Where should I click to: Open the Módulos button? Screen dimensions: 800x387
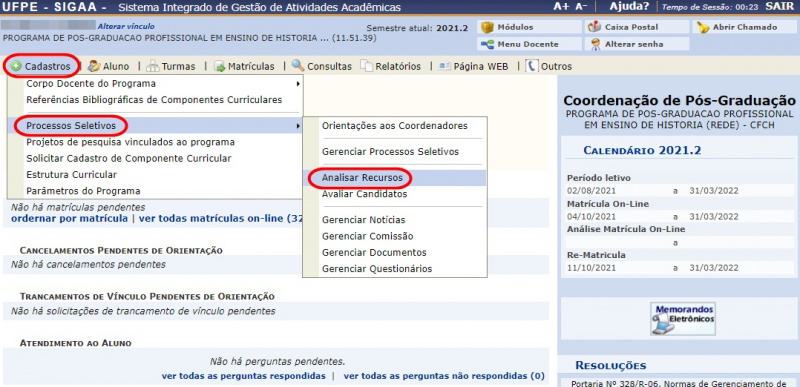[530, 27]
